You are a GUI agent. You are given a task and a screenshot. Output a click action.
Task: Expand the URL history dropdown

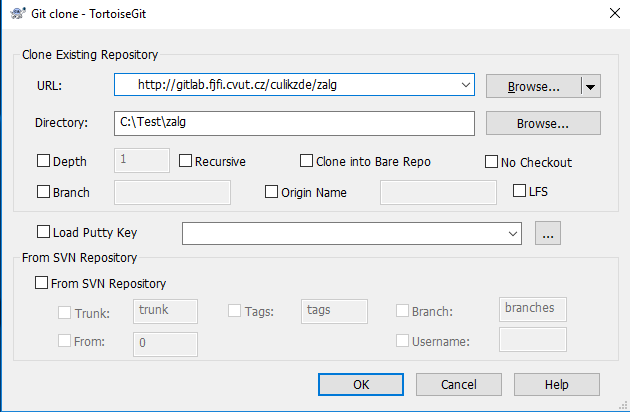[x=466, y=85]
